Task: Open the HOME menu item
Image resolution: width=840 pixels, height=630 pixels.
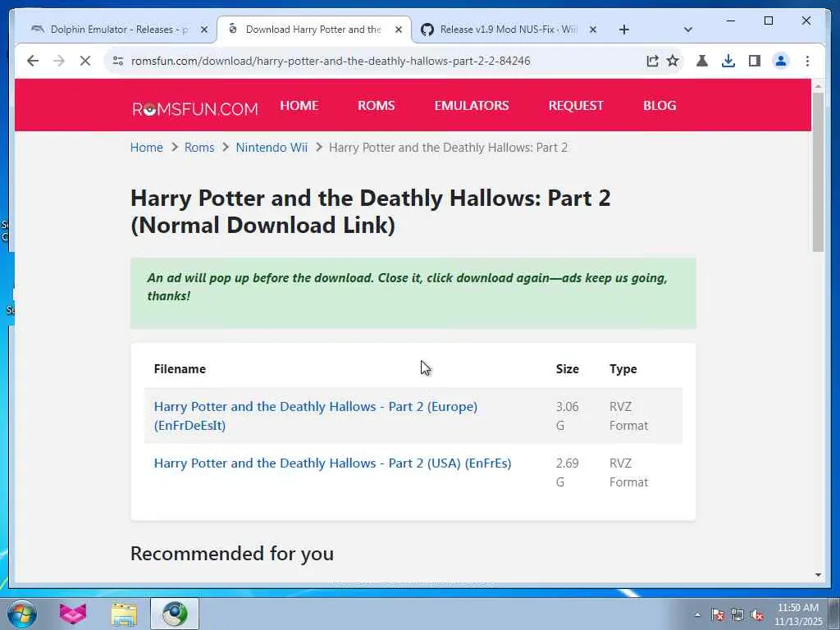Action: tap(299, 106)
